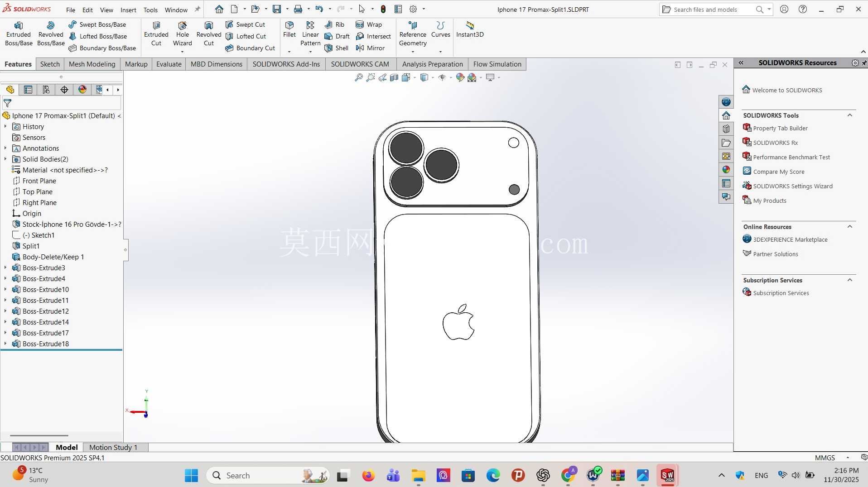This screenshot has height=487, width=868.
Task: Toggle Instant3D mode
Action: pos(470,29)
